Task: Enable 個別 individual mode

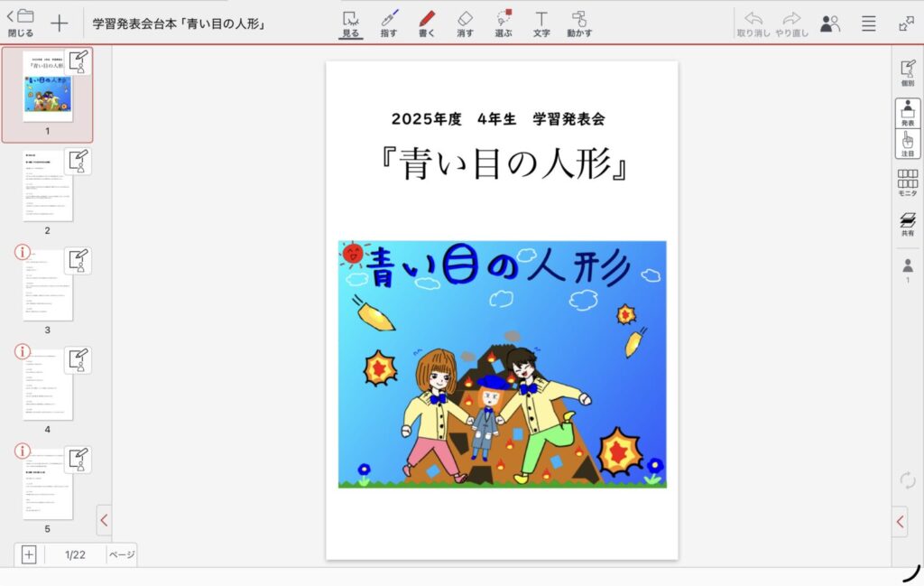Action: click(907, 73)
